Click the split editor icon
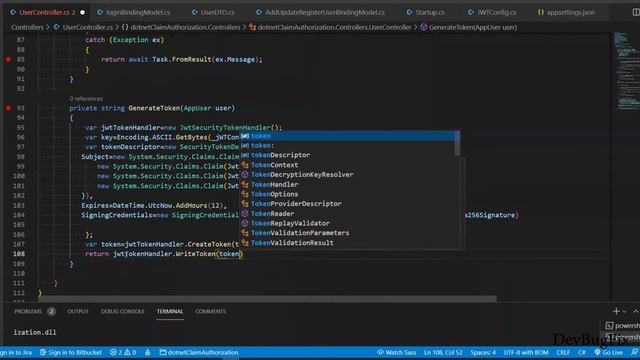 [x=636, y=12]
